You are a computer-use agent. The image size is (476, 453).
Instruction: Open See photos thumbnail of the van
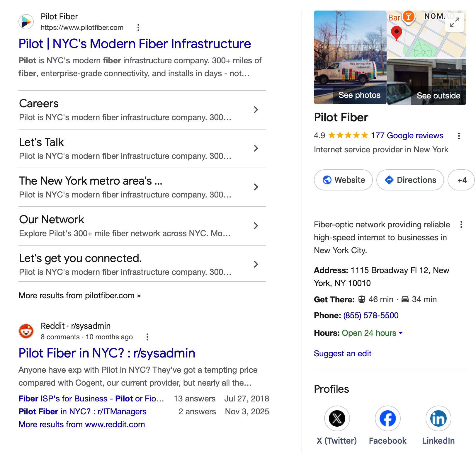point(350,57)
